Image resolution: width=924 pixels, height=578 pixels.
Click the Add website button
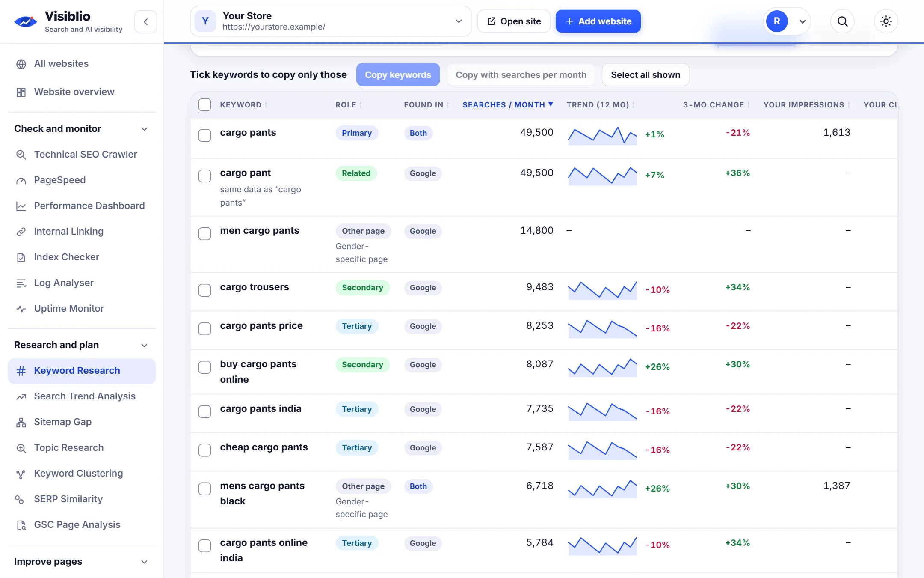[x=598, y=21]
